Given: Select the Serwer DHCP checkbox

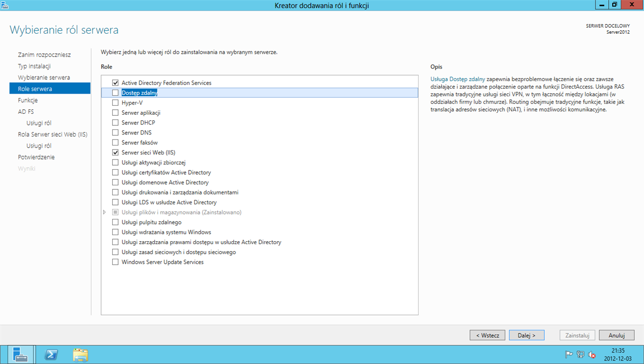Looking at the screenshot, I should [x=115, y=122].
